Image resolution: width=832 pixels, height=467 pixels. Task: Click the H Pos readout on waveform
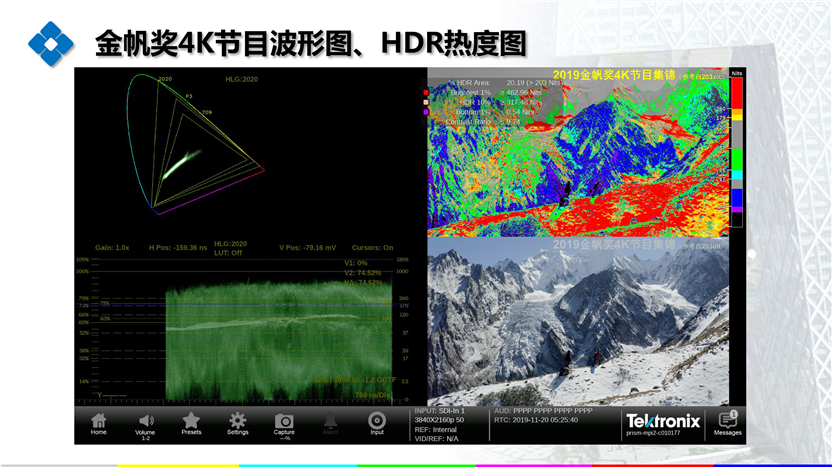click(x=177, y=247)
